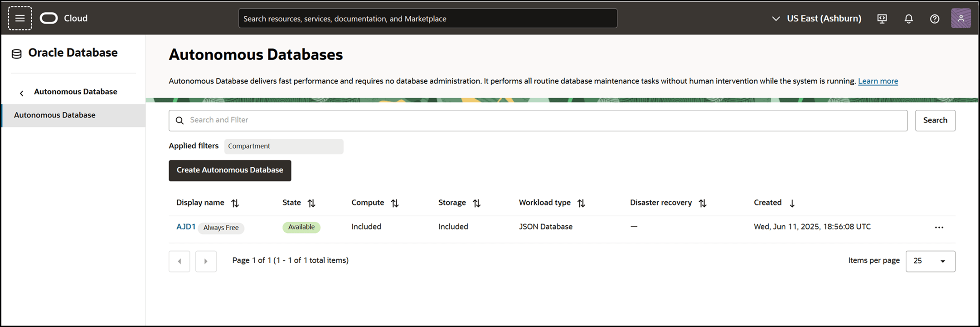
Task: Open actions menu for AJD1 row
Action: [x=939, y=227]
